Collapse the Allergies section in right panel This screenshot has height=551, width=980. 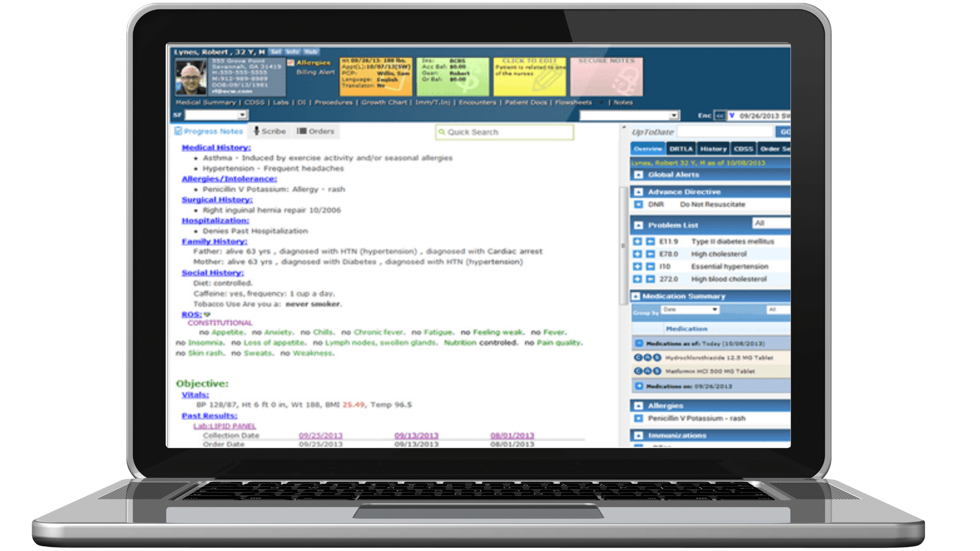pos(638,406)
